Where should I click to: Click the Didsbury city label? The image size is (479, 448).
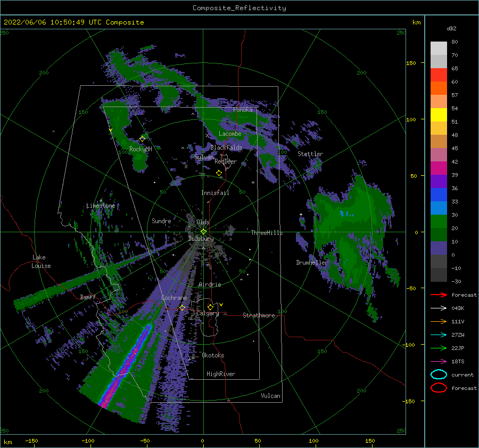(x=201, y=239)
